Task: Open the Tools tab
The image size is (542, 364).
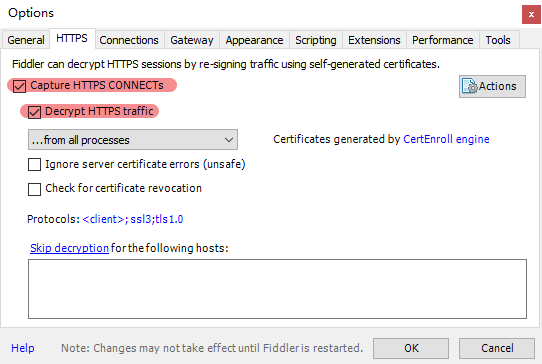Action: [498, 40]
